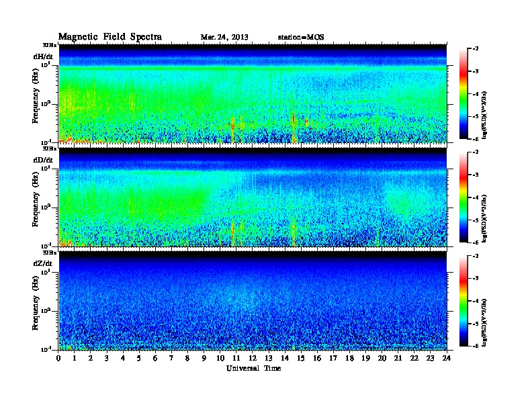Click the "dZ/dt" panel label
Viewport: 532px width, 411px height.
pyautogui.click(x=43, y=263)
